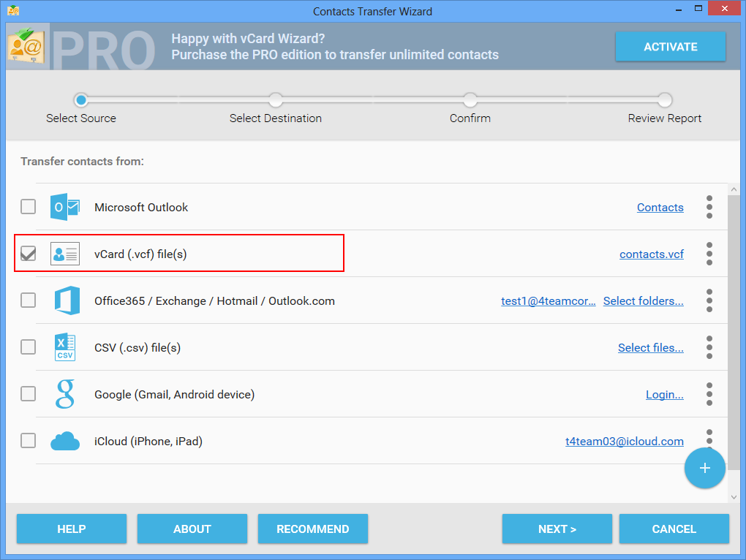Open the three-dot menu for Office365 row
Screen dimensions: 746x560
709,300
